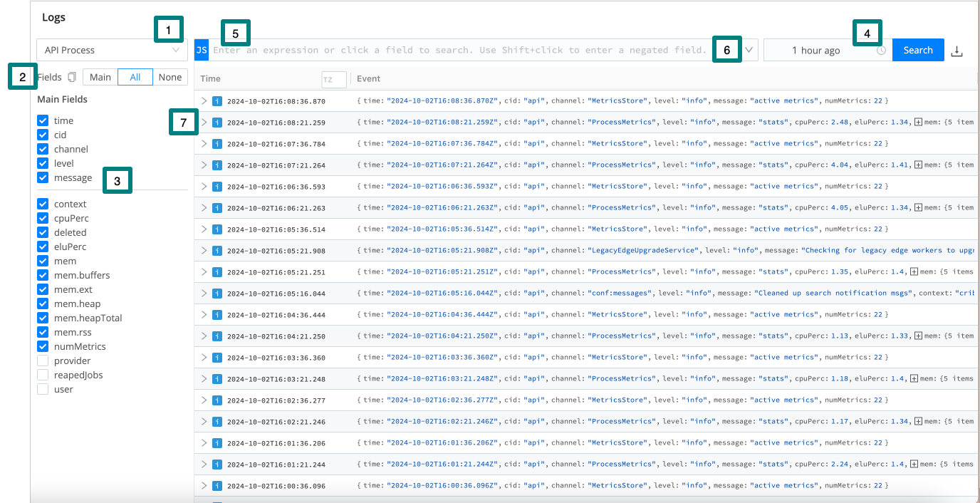Open the API Process dropdown
The height and width of the screenshot is (503, 980).
(x=111, y=50)
